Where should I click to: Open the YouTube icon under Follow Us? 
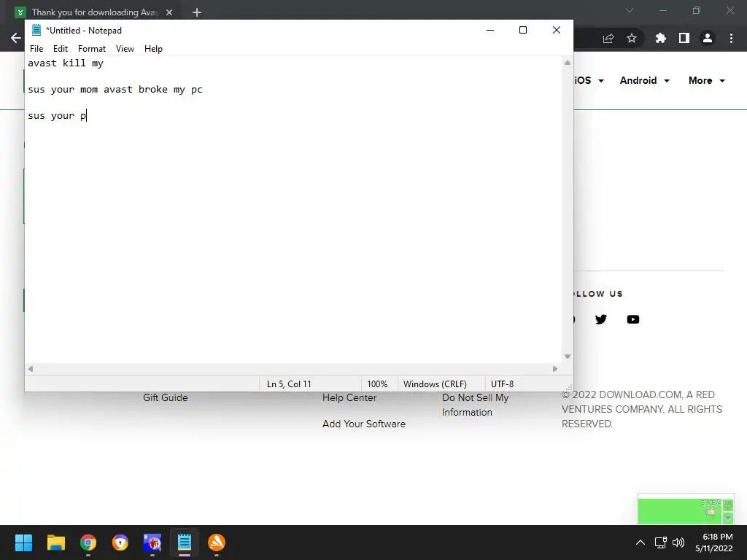633,319
